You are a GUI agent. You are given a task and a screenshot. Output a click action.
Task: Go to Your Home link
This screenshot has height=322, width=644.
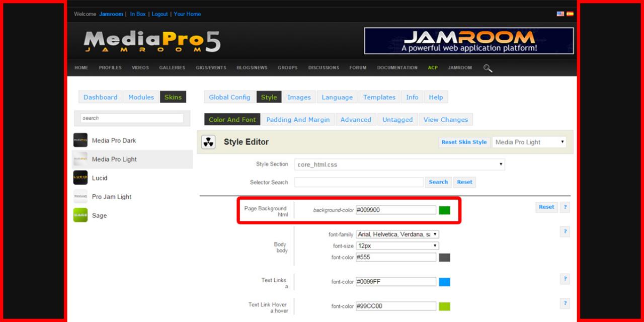tap(187, 14)
